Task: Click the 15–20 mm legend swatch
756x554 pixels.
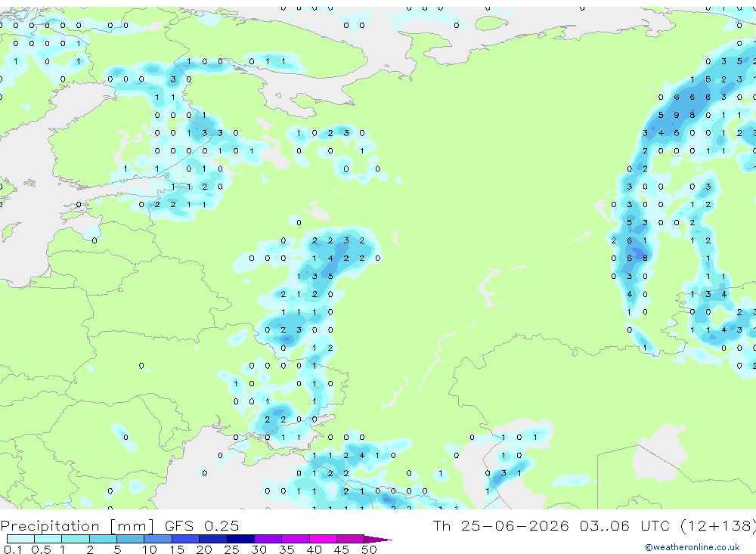Action: [x=186, y=539]
